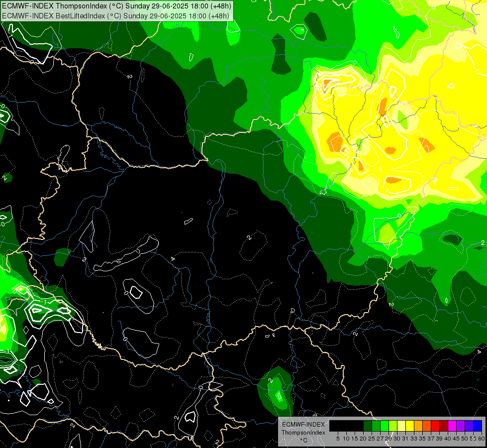Click legend tick value '40'
487x448 pixels.
[x=448, y=439]
